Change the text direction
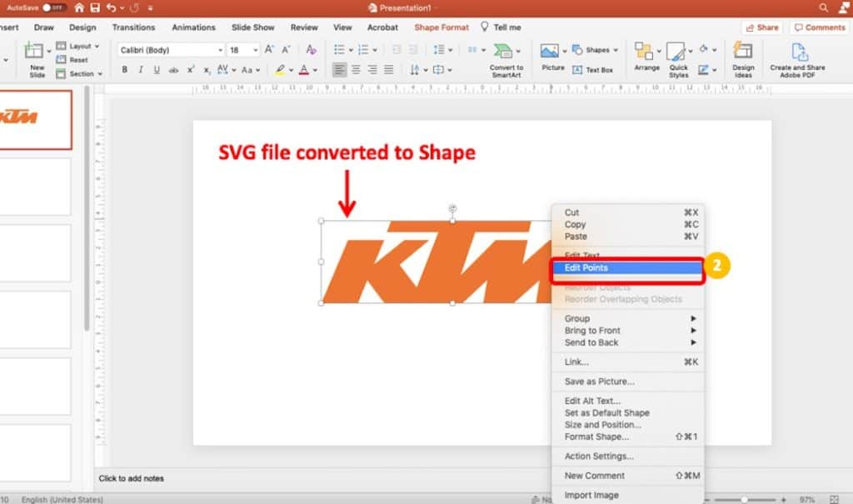The width and height of the screenshot is (853, 504). click(x=417, y=70)
